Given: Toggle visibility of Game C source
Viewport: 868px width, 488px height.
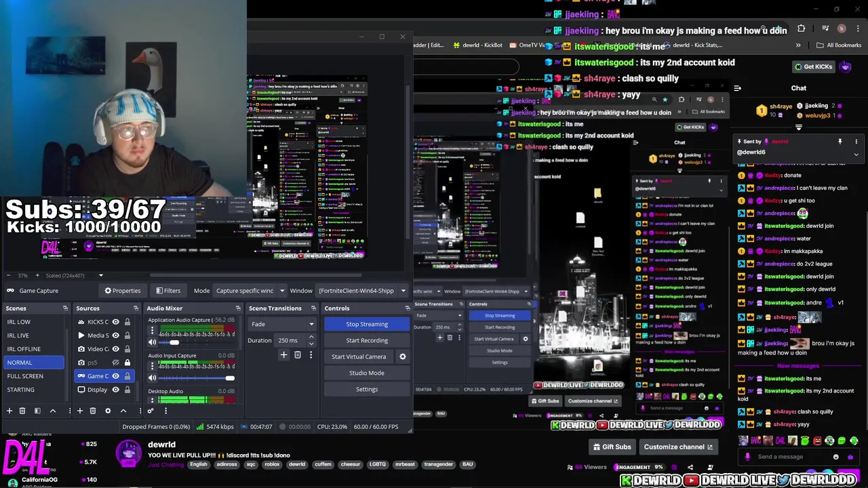Looking at the screenshot, I should point(115,376).
